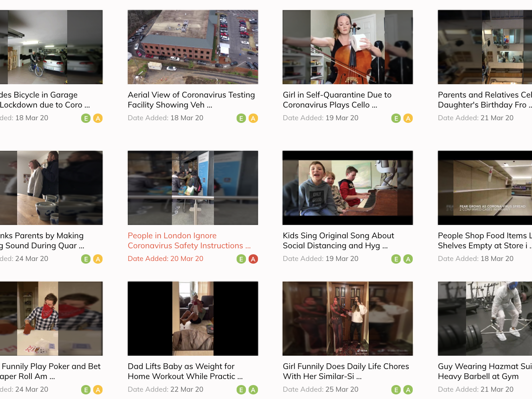Click 'Date Added: 18 Mar 20' under empty shelves video
532x399 pixels.
point(476,259)
